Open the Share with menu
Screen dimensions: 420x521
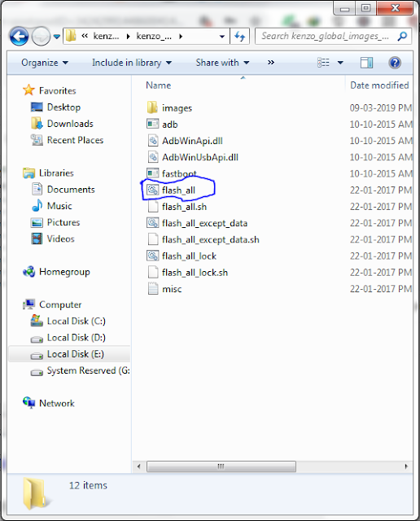click(x=222, y=63)
